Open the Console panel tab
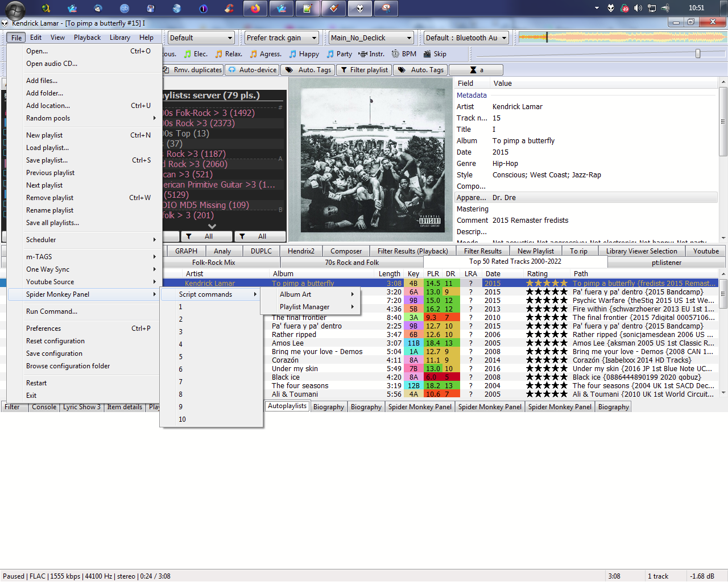 click(x=44, y=407)
